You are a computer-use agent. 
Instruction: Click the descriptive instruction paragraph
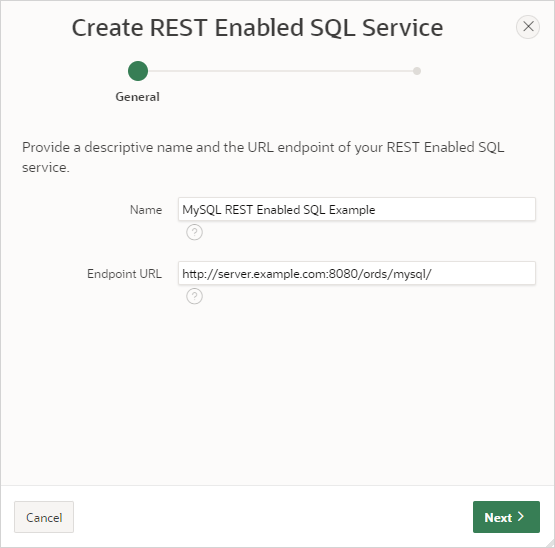coord(263,157)
